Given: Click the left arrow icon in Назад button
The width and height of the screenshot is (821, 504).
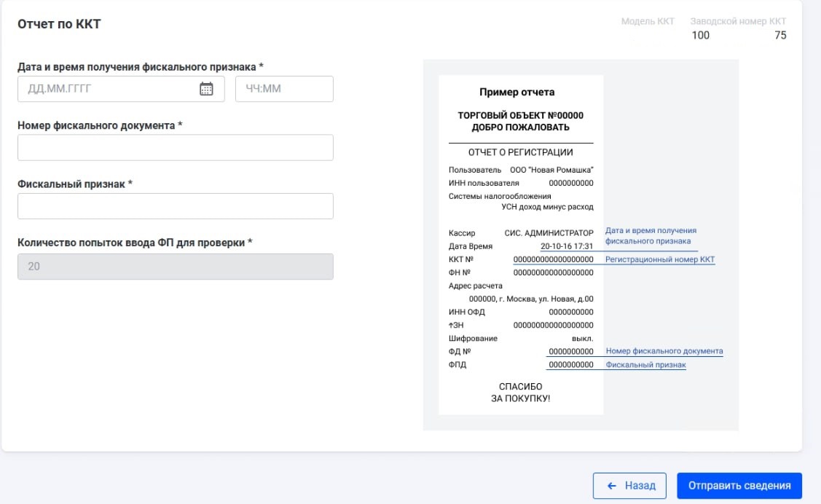Looking at the screenshot, I should click(612, 486).
